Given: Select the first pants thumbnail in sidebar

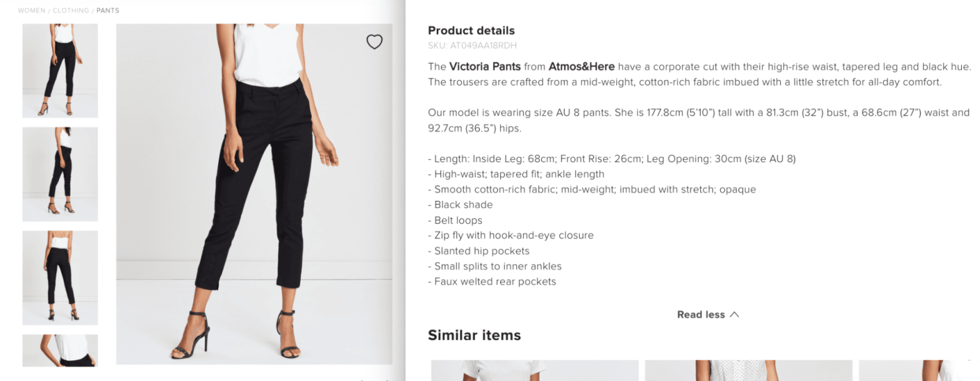Looking at the screenshot, I should pos(59,70).
